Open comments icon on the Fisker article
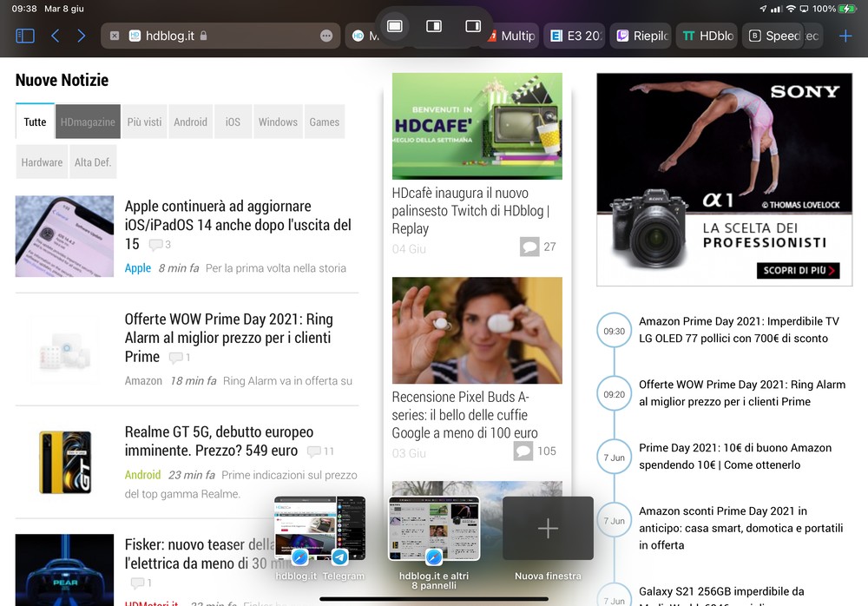The width and height of the screenshot is (868, 606). (x=137, y=583)
